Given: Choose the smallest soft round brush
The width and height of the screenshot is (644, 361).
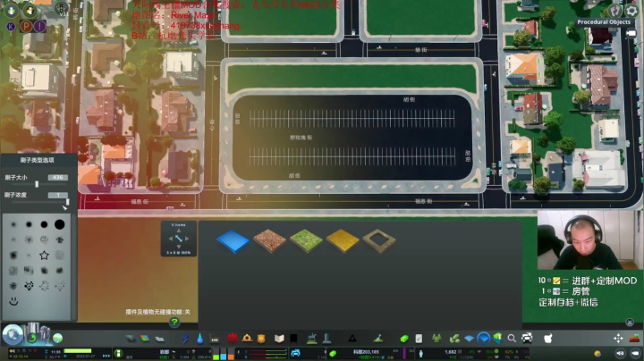Looking at the screenshot, I should pos(13,224).
